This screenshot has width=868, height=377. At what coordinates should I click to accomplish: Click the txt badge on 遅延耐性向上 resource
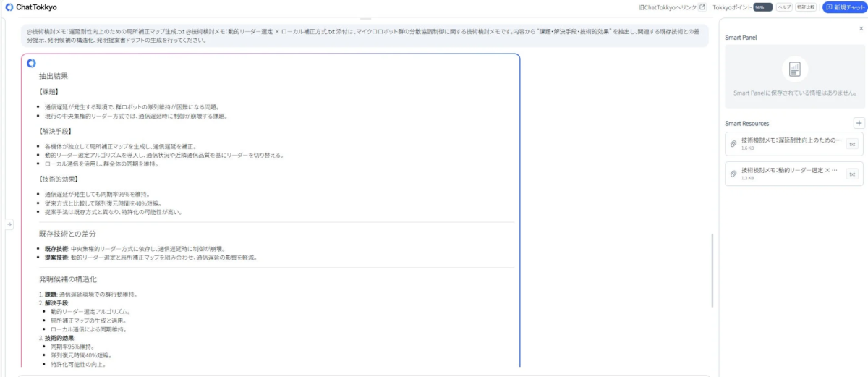852,144
